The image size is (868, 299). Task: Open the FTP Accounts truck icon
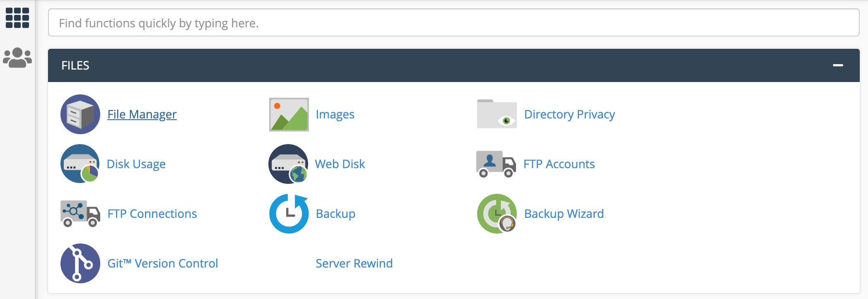(x=496, y=164)
